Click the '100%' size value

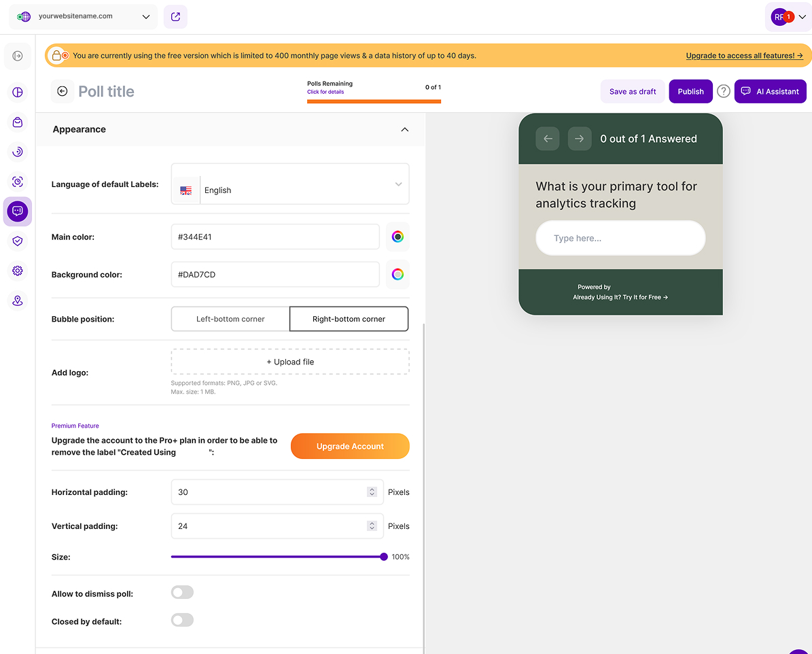click(x=400, y=557)
